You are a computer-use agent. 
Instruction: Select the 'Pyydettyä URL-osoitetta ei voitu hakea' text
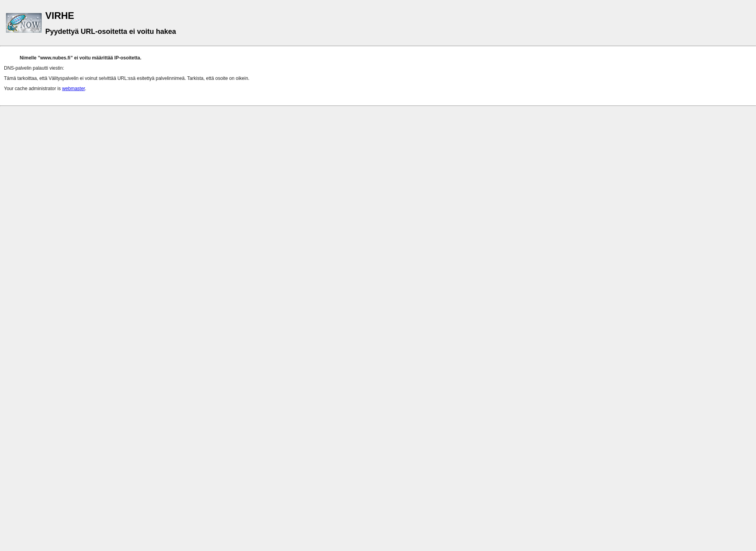(110, 31)
